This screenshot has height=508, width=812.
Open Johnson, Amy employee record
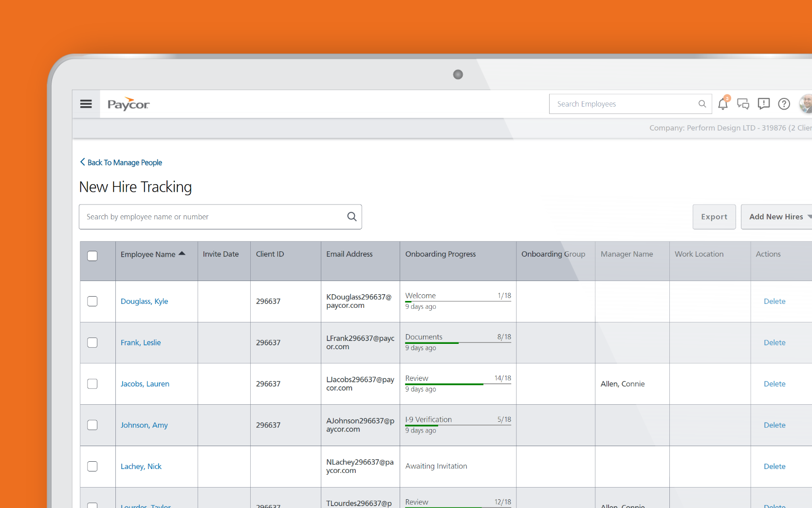pos(144,425)
